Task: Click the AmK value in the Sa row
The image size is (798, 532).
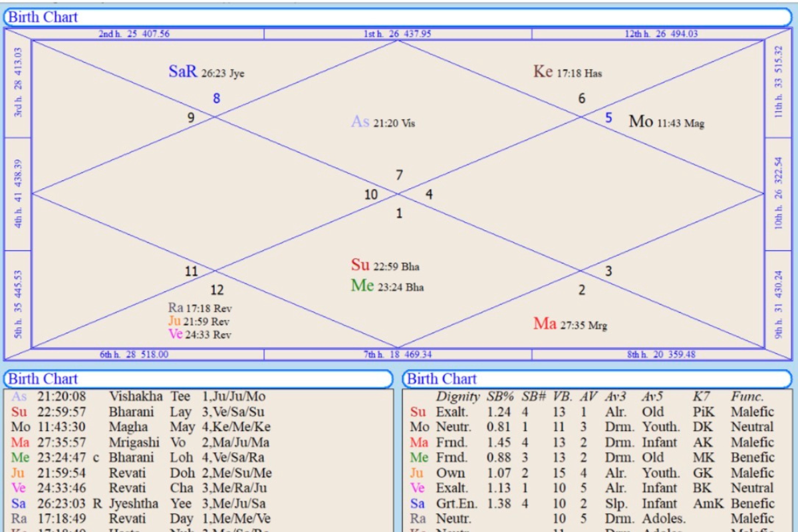Action: coord(708,504)
